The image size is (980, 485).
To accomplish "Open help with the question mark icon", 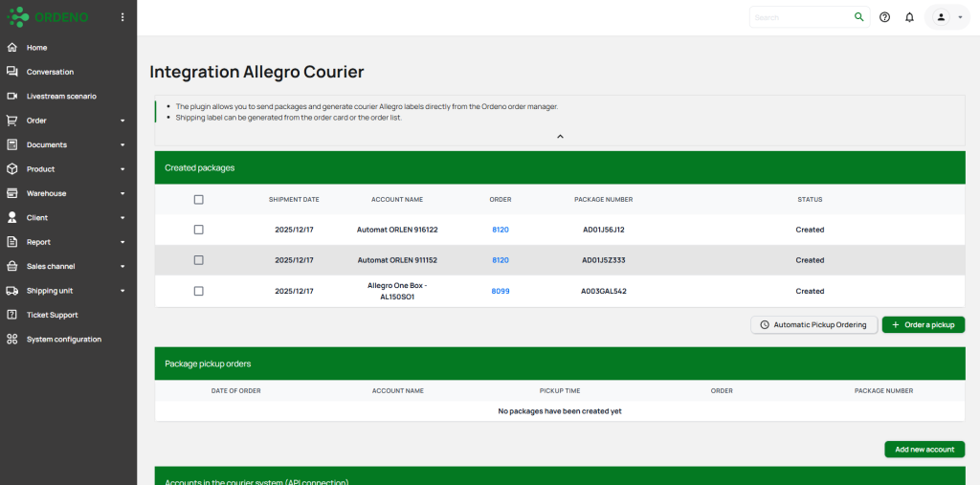I will tap(884, 17).
